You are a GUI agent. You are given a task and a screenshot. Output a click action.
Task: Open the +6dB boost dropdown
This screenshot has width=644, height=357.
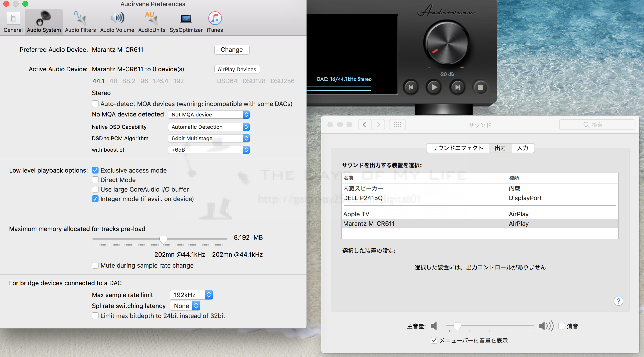(x=209, y=150)
